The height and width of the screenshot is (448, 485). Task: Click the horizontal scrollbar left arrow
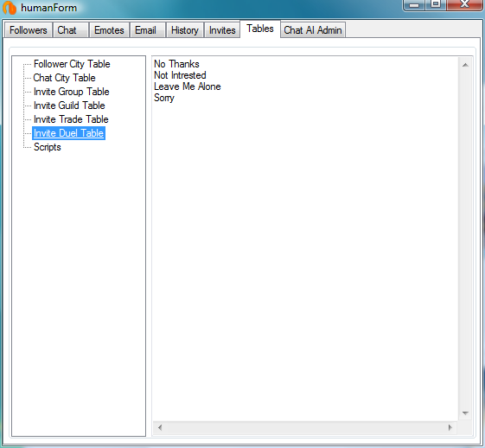tap(160, 427)
